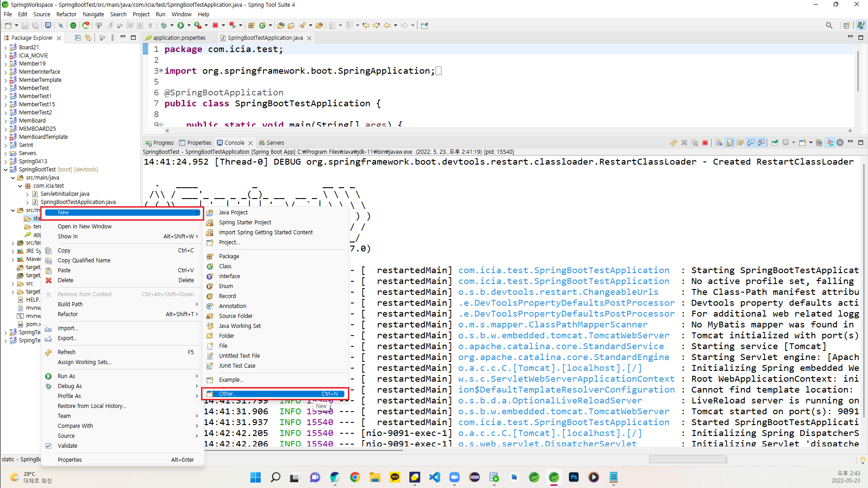The width and height of the screenshot is (868, 488).
Task: Open Chrome from the Windows taskbar
Action: click(x=355, y=477)
